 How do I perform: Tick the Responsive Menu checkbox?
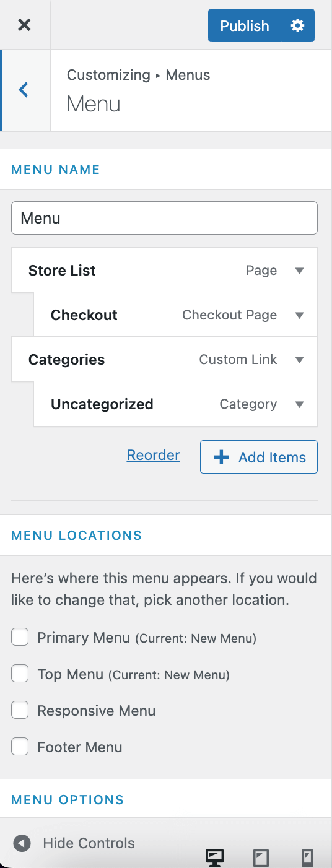[x=20, y=710]
